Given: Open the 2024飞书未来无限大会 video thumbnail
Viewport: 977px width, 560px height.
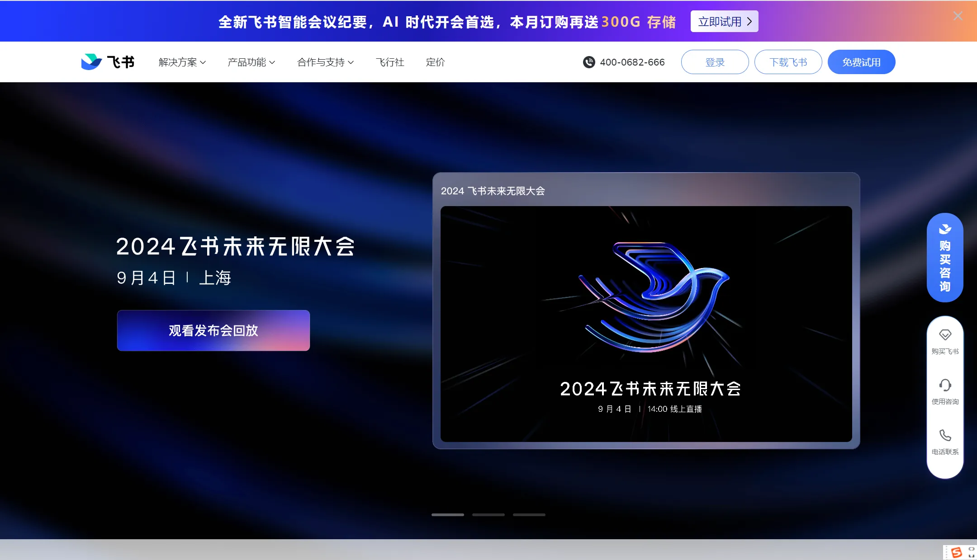Looking at the screenshot, I should tap(646, 324).
